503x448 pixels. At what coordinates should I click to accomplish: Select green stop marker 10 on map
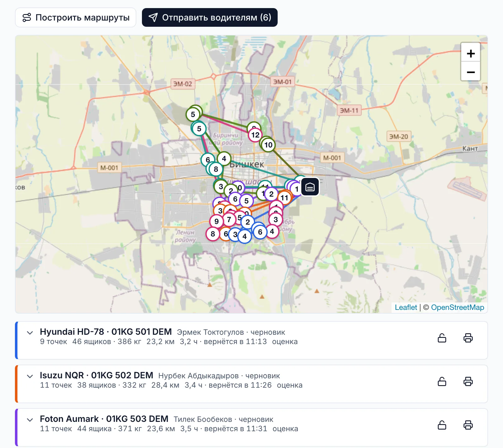coord(268,145)
